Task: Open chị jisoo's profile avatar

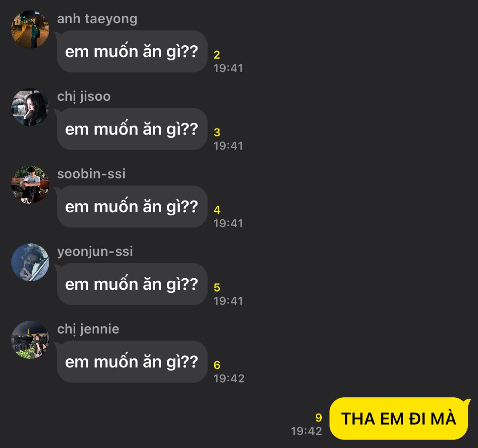Action: coord(30,107)
